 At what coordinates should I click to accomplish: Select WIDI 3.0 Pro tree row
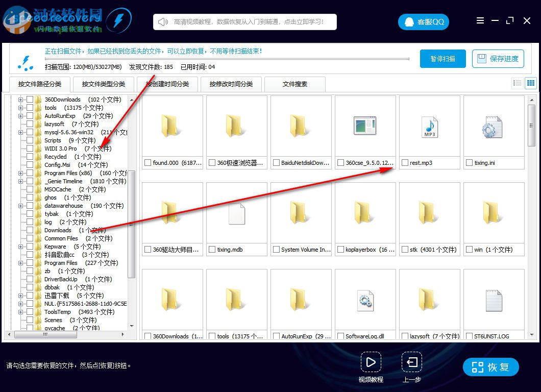(x=78, y=149)
